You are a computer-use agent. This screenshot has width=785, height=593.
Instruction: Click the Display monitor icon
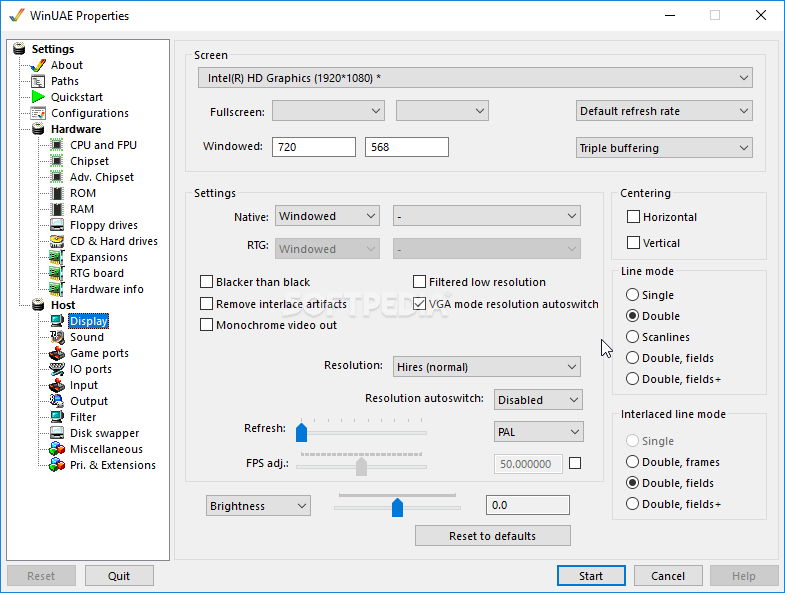point(57,321)
